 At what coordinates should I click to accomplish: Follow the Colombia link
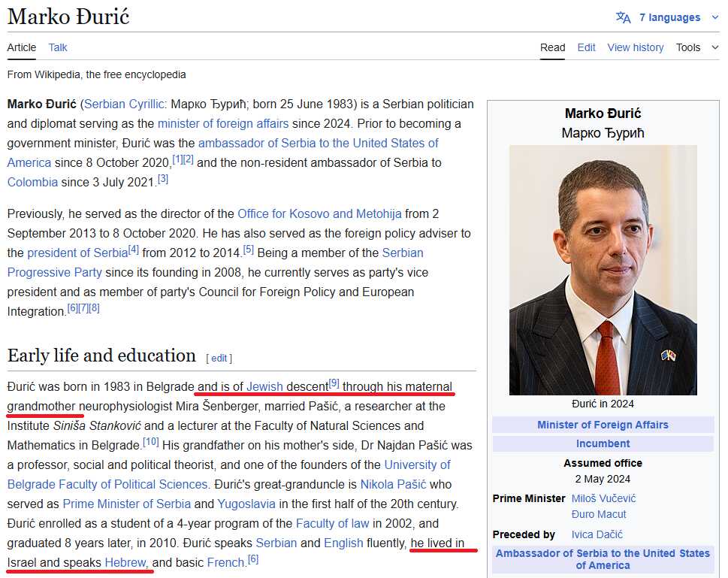(x=32, y=182)
